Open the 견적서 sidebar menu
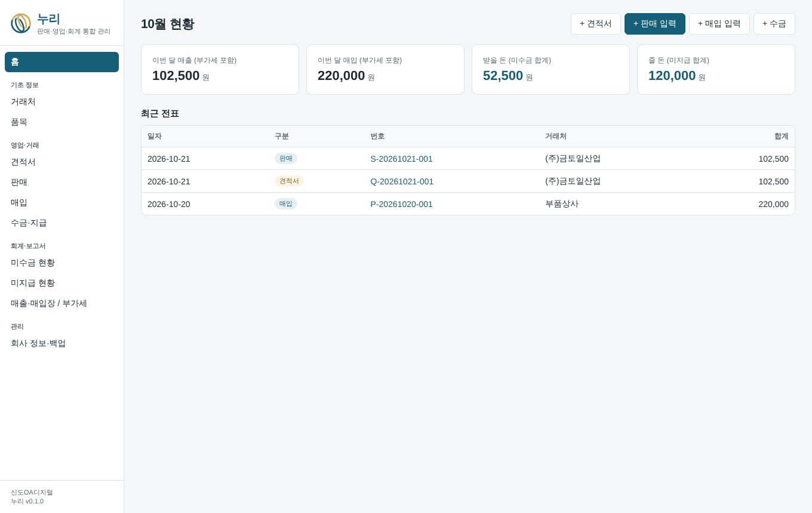This screenshot has width=812, height=513. pyautogui.click(x=61, y=162)
